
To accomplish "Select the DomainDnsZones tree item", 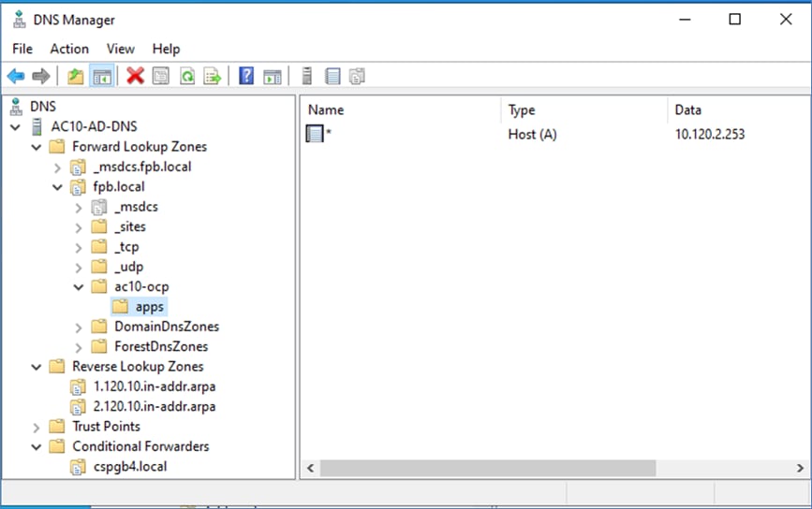I will coord(167,327).
